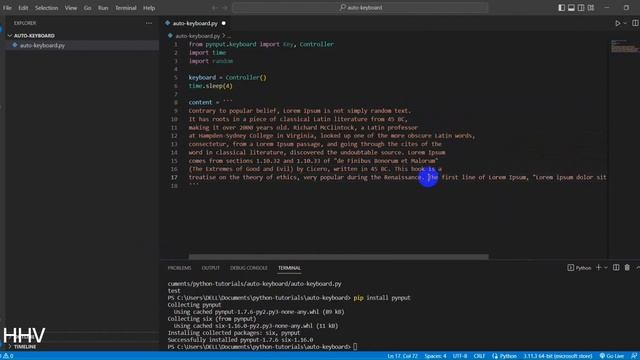640x360 pixels.
Task: Split the editor to the right
Action: [635, 23]
